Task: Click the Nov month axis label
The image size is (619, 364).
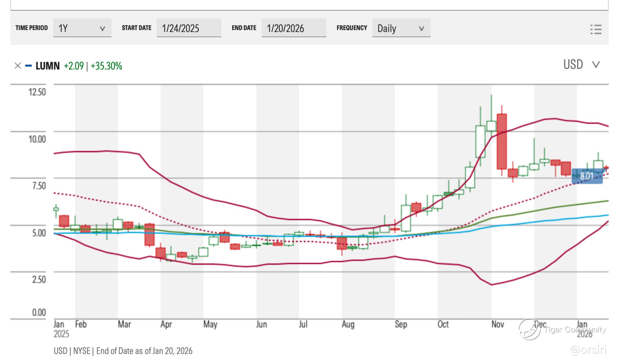Action: (x=497, y=324)
